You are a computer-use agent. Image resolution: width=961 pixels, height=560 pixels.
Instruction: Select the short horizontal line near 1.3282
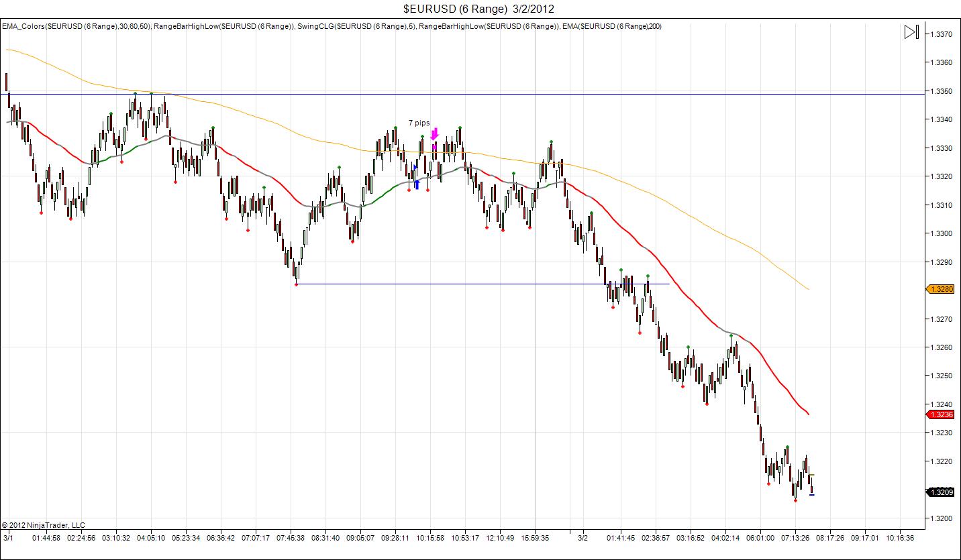click(x=483, y=284)
